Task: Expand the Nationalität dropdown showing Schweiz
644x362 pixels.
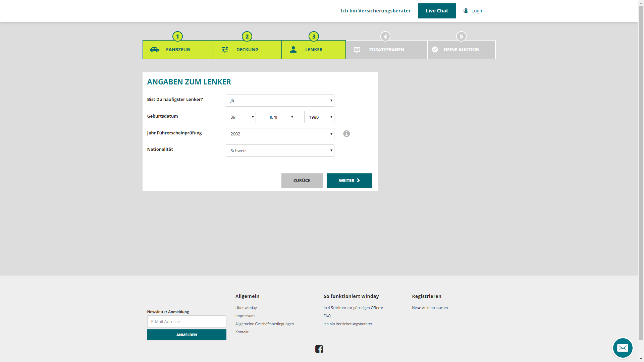Action: click(x=280, y=150)
